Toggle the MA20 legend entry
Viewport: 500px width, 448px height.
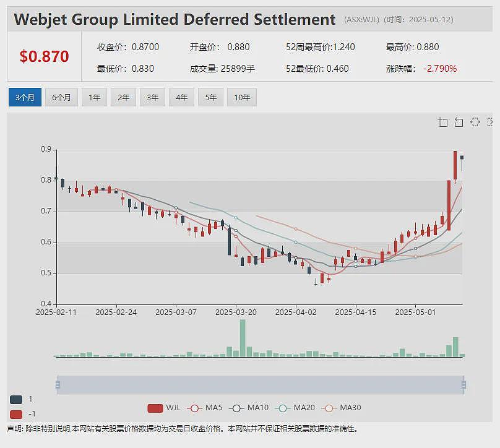point(295,408)
